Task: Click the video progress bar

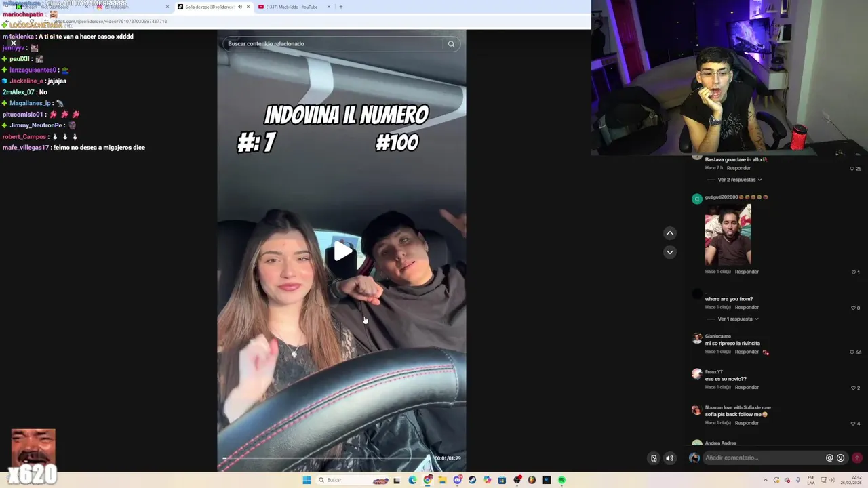Action: [x=325, y=458]
